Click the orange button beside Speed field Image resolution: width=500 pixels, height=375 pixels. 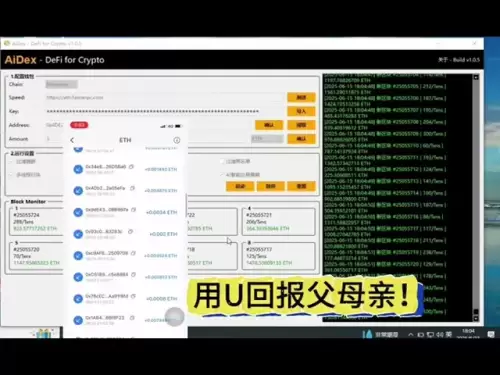tap(301, 97)
